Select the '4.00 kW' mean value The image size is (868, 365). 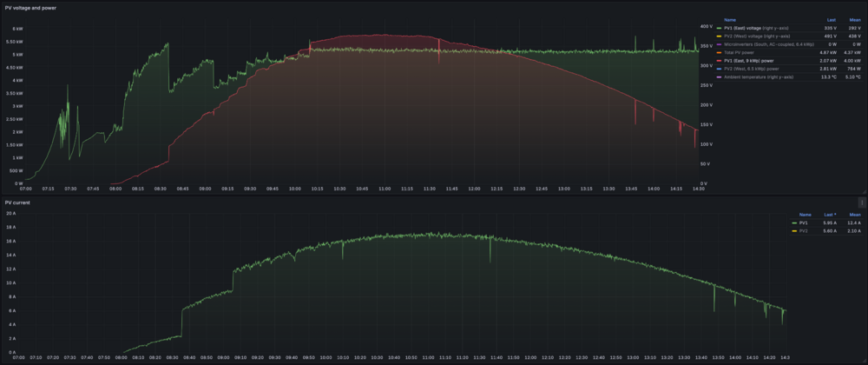tap(852, 60)
